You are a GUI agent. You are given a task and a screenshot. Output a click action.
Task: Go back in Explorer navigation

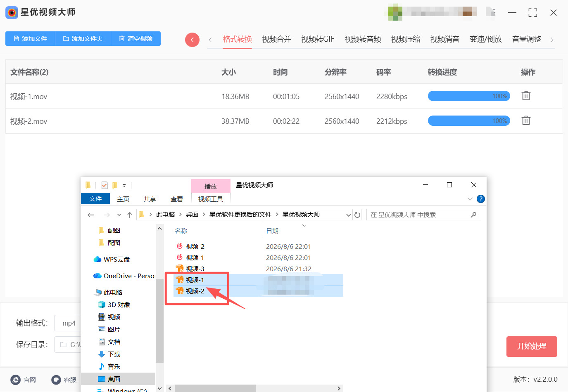[x=91, y=215]
